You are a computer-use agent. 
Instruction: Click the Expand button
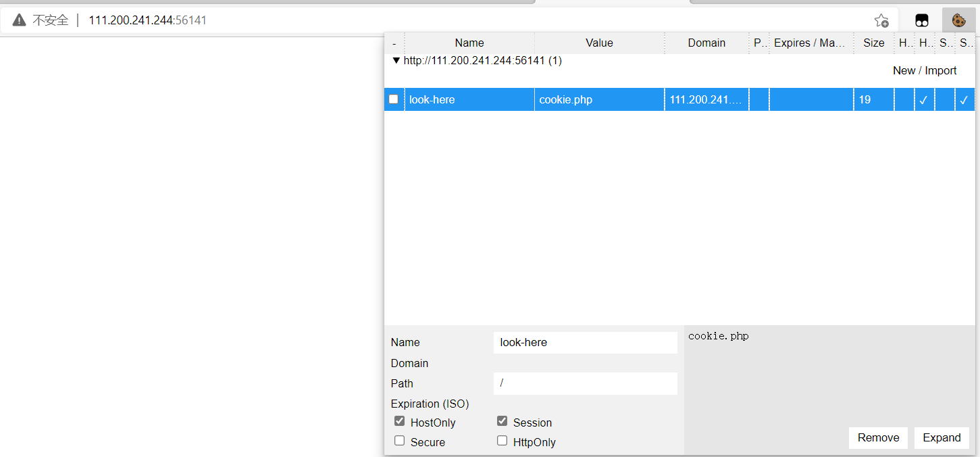pos(942,437)
